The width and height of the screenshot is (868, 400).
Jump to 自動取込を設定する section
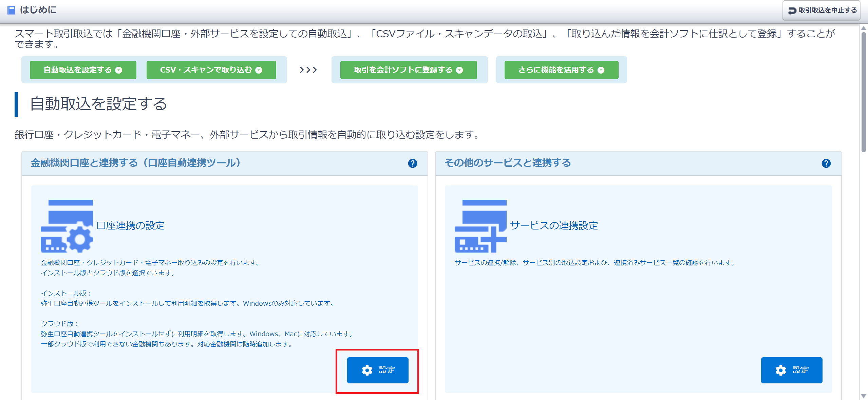83,70
